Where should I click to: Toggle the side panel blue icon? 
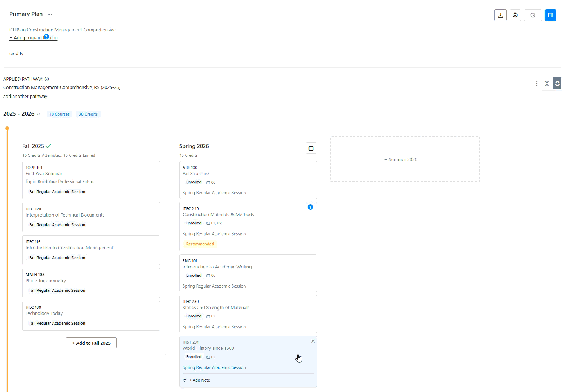click(551, 15)
